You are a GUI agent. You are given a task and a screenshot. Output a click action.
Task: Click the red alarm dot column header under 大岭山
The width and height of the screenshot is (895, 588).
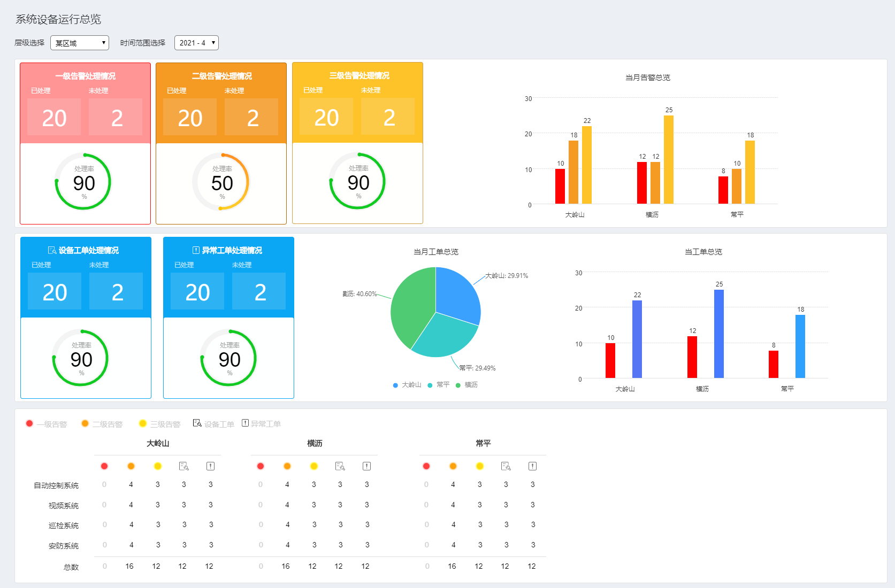click(x=104, y=466)
